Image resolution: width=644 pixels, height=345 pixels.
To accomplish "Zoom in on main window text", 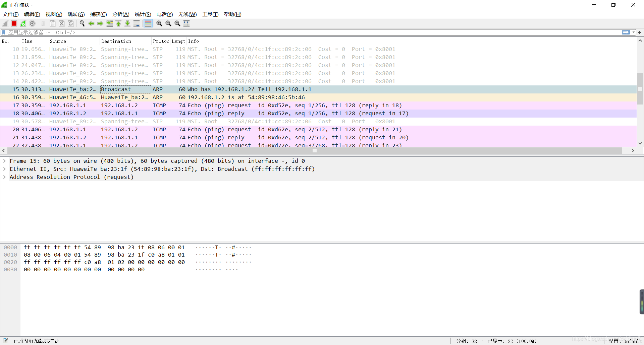I will [159, 23].
